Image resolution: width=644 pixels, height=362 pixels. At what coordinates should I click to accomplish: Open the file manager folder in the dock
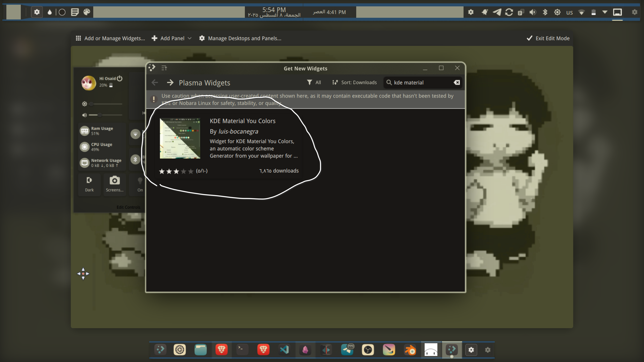pos(201,349)
